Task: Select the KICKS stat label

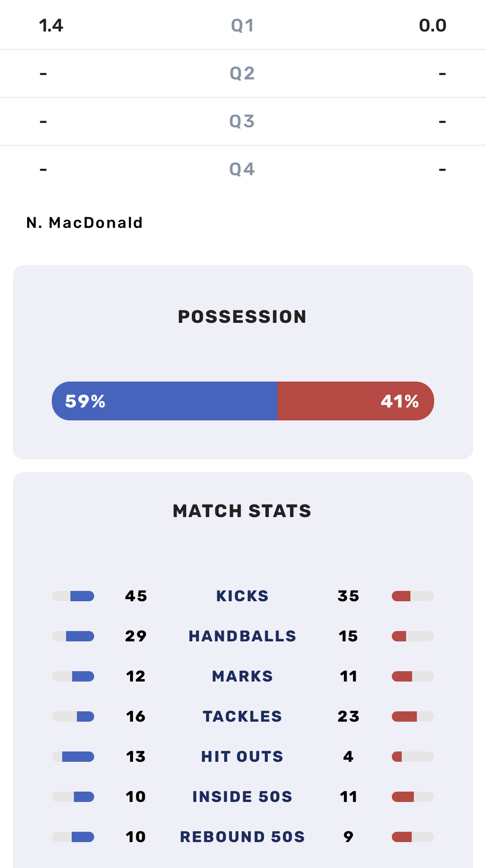Action: pyautogui.click(x=242, y=596)
